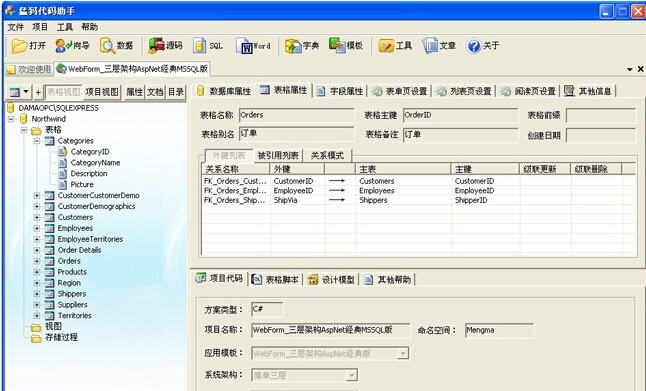646x391 pixels.
Task: Switch to the 列表页设置 tab
Action: point(464,91)
